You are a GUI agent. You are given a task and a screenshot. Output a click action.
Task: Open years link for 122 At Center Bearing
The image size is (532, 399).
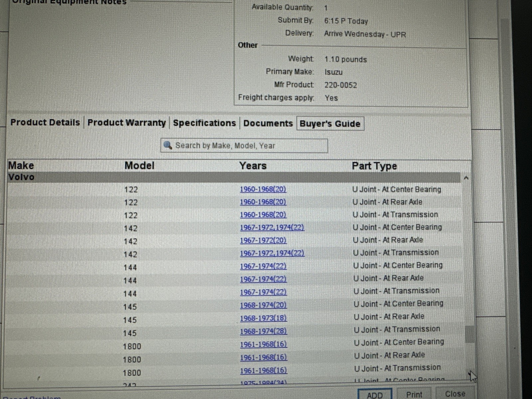pos(263,189)
